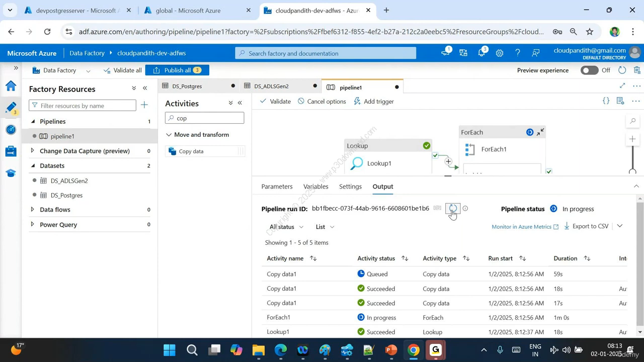Collapse the Activities panel
Screen dimensions: 644x362
pyautogui.click(x=240, y=103)
